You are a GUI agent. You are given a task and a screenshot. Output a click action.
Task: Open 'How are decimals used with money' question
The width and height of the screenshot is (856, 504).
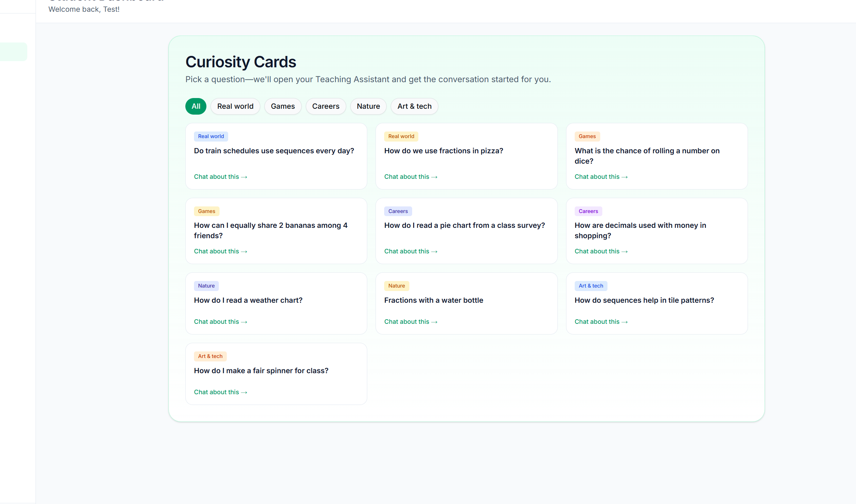pos(640,231)
